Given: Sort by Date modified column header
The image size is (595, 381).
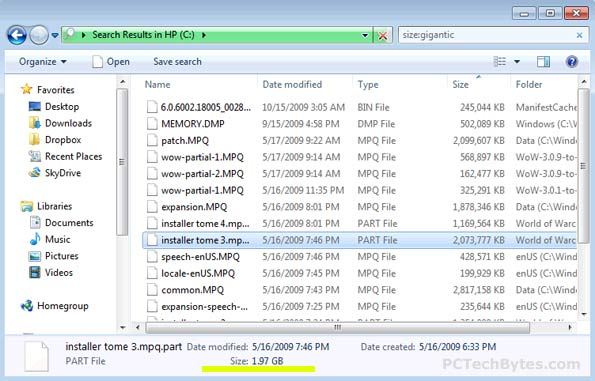Looking at the screenshot, I should (x=292, y=84).
